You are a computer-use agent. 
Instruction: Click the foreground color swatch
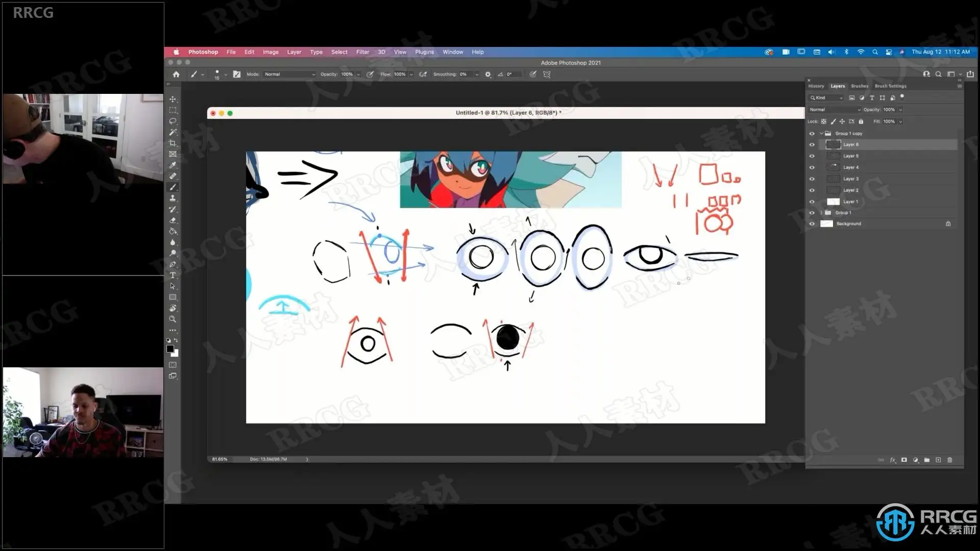click(170, 349)
